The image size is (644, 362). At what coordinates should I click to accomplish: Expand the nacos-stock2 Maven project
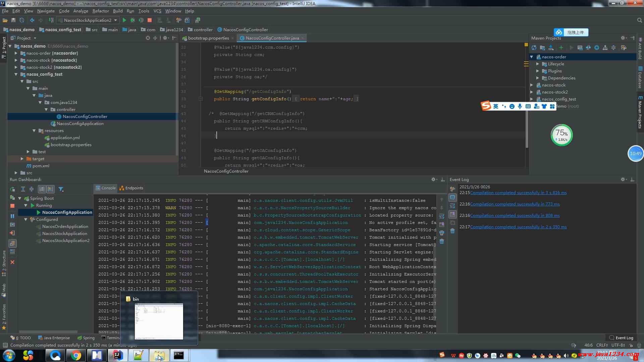532,92
